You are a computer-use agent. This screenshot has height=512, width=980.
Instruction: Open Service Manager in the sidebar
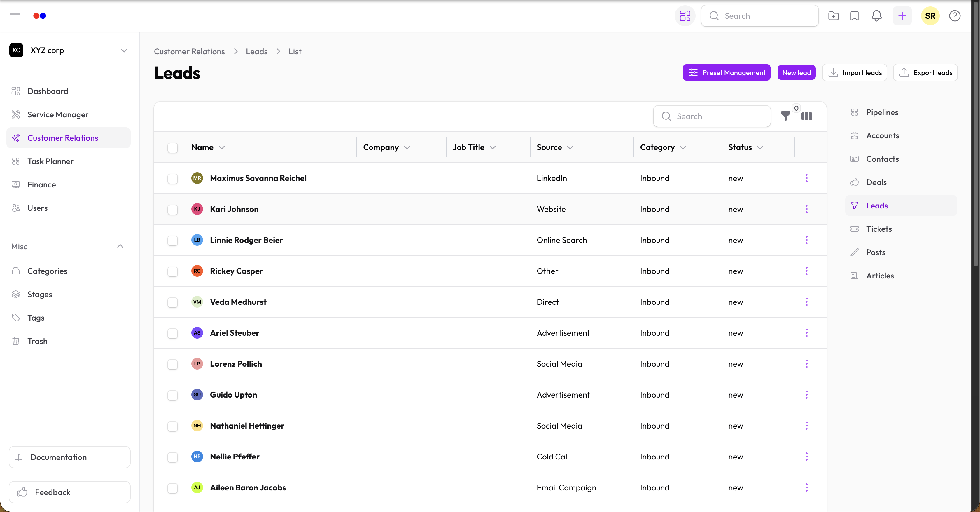(x=69, y=115)
